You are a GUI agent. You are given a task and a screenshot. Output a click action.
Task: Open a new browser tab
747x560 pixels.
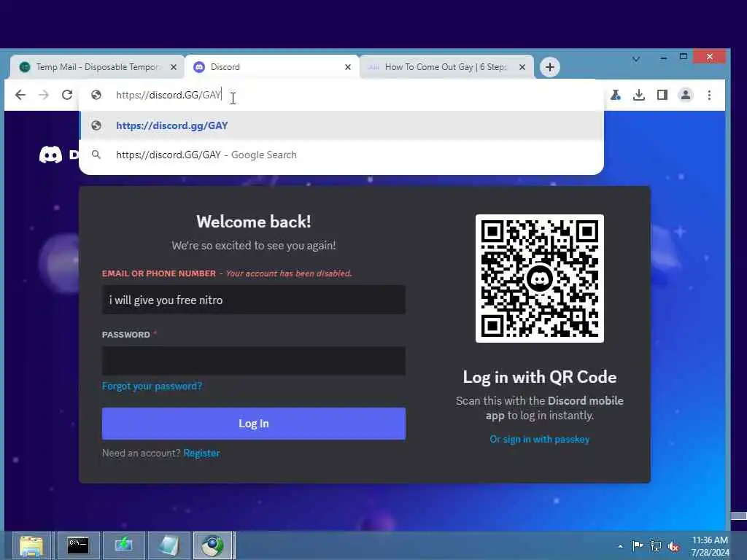coord(550,67)
